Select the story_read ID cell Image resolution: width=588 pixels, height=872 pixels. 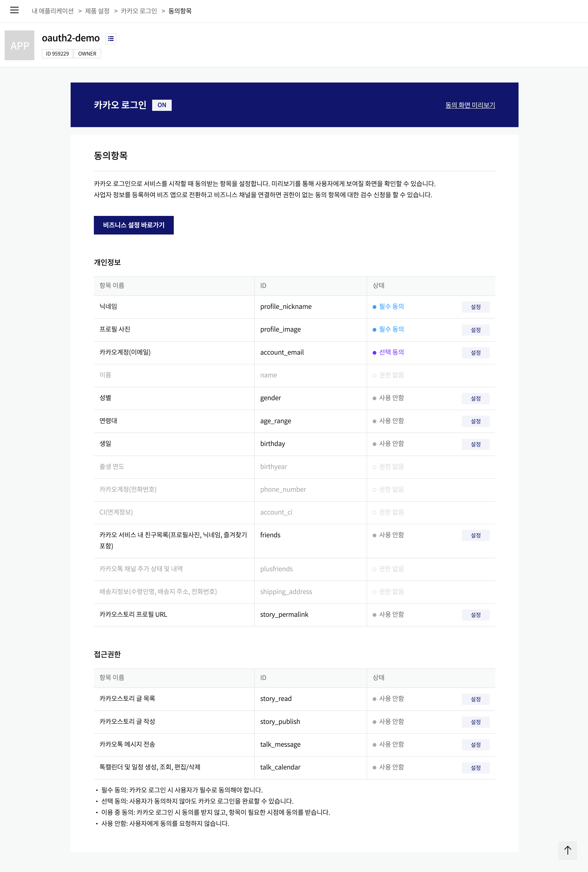311,699
